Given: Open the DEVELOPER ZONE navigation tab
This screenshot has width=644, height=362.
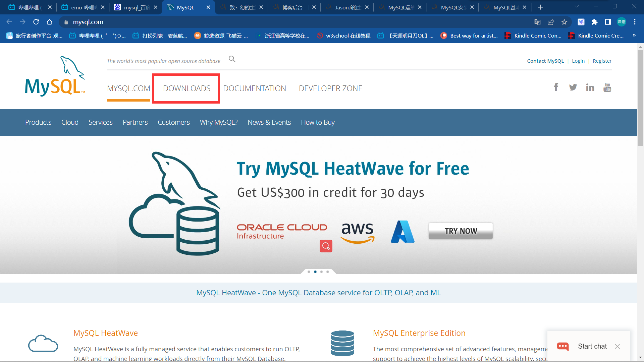Looking at the screenshot, I should [330, 88].
